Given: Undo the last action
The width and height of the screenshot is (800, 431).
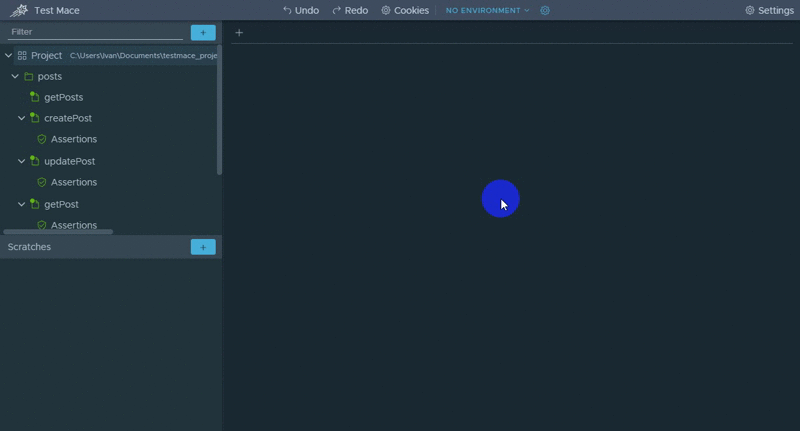Looking at the screenshot, I should [x=301, y=10].
